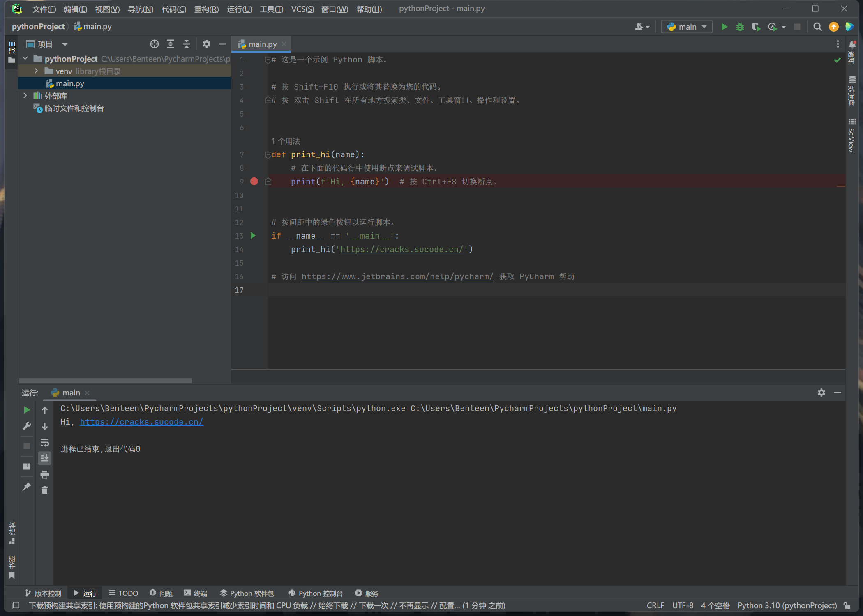Click inspection status green checkmark
Screen dimensions: 863x616
[838, 60]
